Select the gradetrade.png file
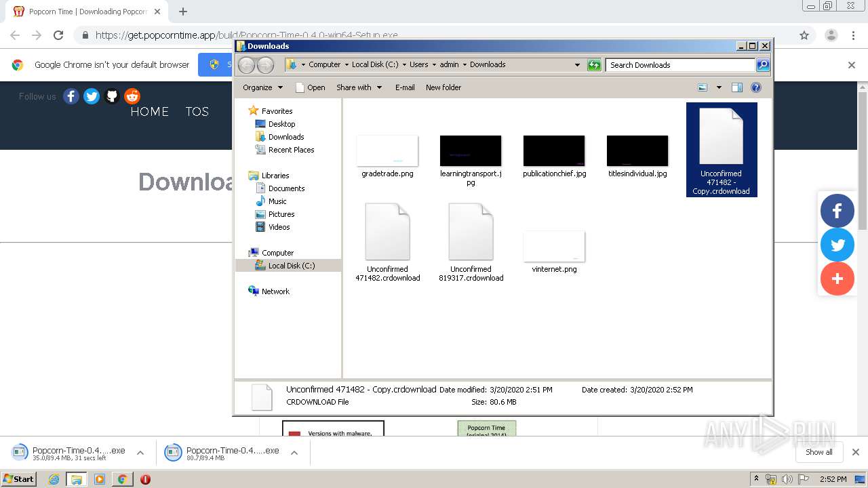This screenshot has height=488, width=868. coord(387,157)
